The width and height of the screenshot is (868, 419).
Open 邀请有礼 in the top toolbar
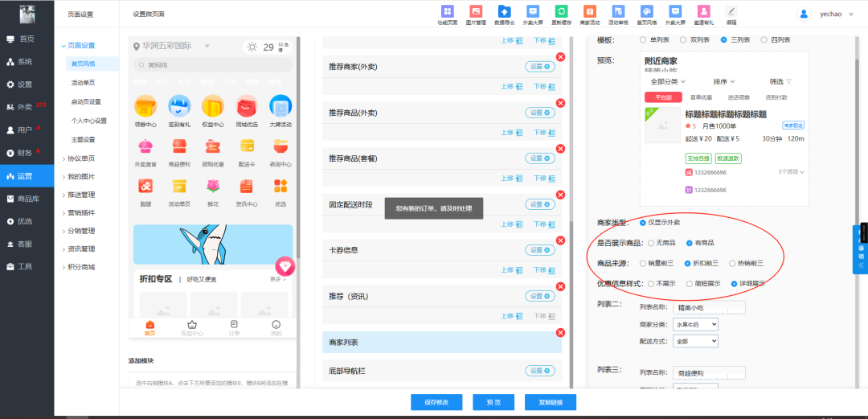pyautogui.click(x=703, y=12)
